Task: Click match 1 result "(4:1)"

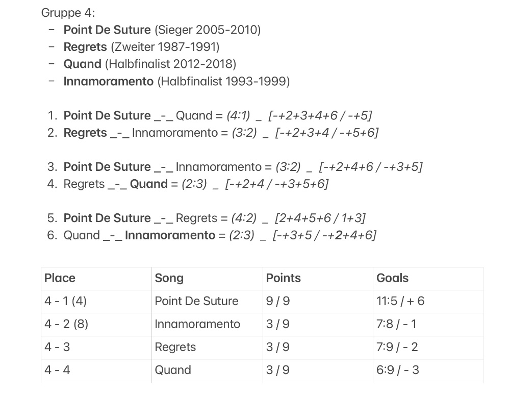Action: (x=238, y=115)
